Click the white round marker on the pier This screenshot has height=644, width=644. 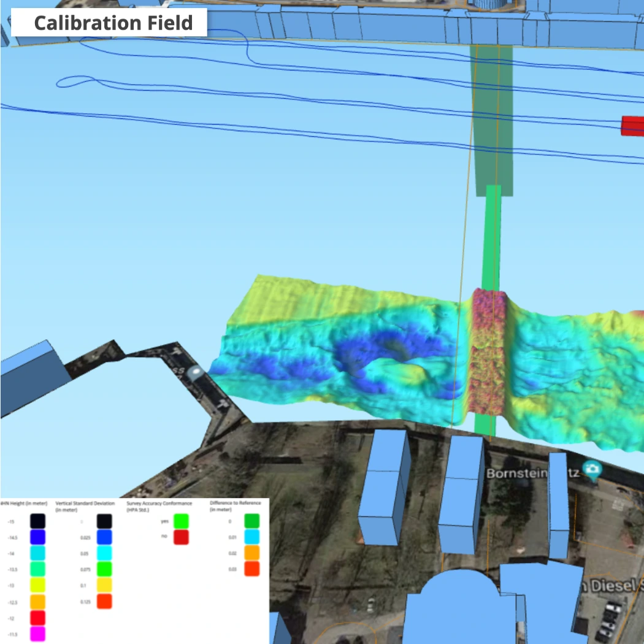tap(195, 372)
